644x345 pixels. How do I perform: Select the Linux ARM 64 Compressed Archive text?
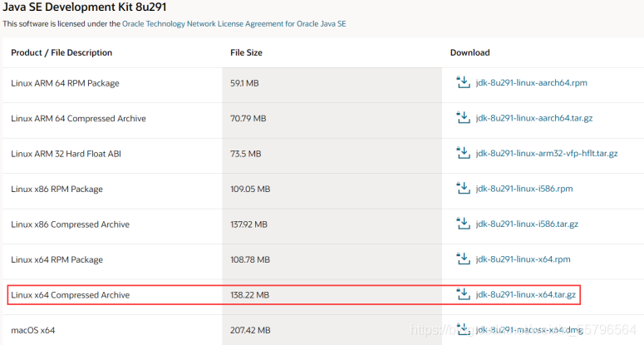[78, 118]
